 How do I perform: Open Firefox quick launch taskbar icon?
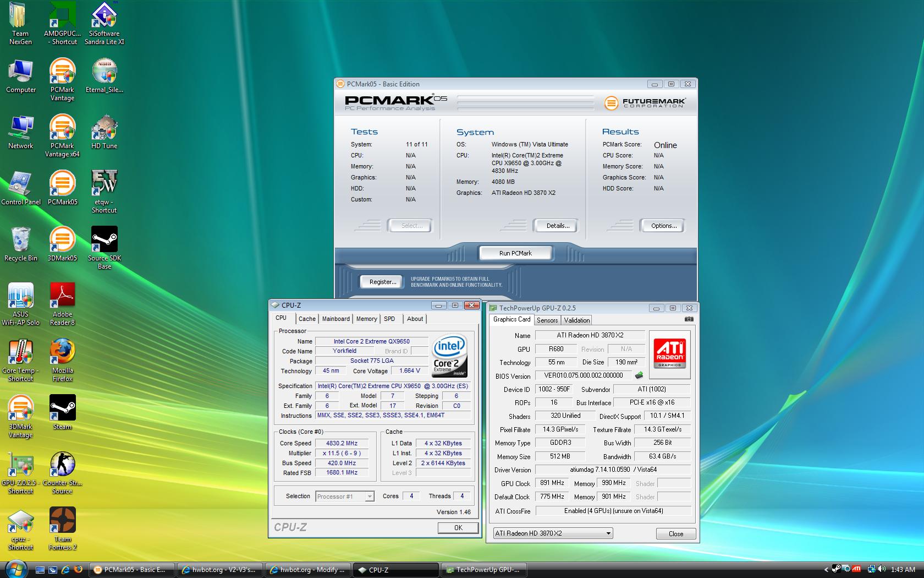[78, 570]
